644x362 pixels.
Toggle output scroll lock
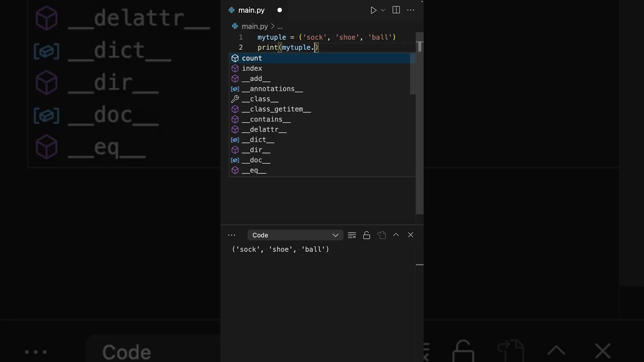tap(367, 235)
